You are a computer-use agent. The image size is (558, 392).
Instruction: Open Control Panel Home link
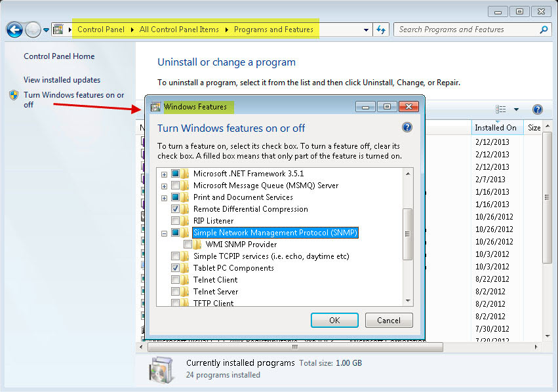click(59, 56)
